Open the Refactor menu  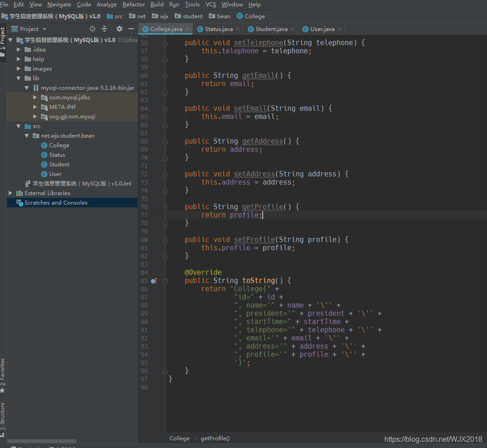coord(134,5)
